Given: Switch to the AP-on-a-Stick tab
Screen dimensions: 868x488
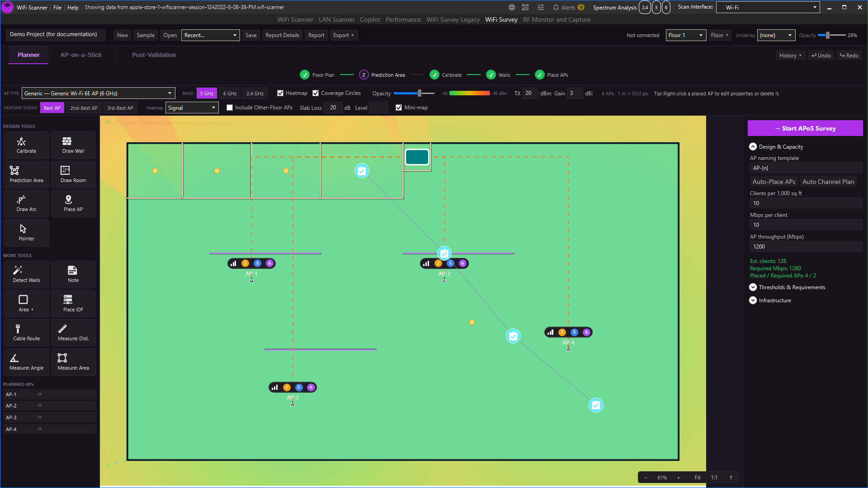Looking at the screenshot, I should pyautogui.click(x=81, y=55).
